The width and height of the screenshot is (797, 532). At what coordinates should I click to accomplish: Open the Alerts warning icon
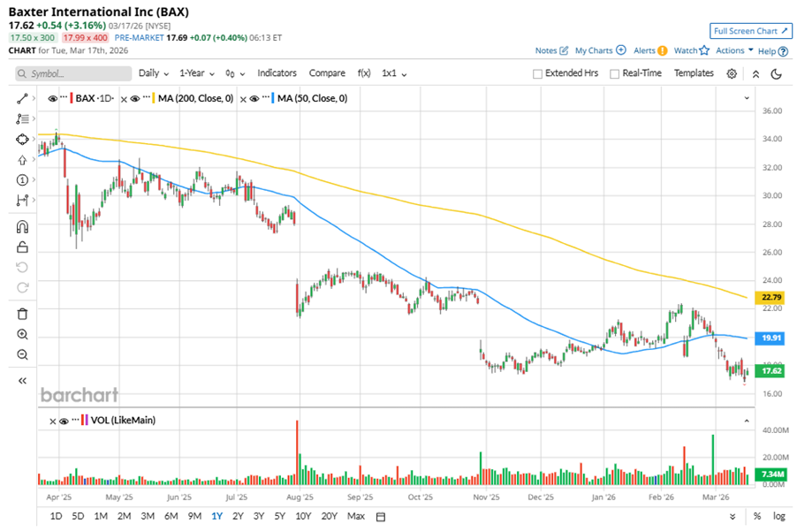(663, 50)
